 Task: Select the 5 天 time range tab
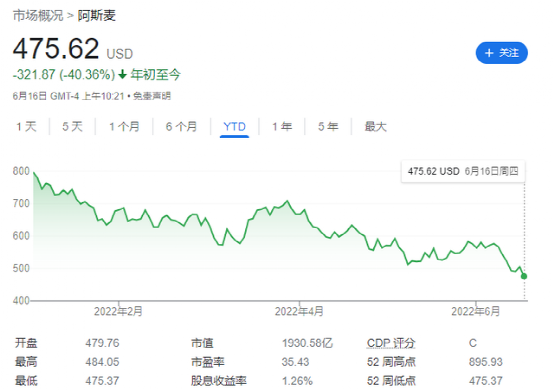coord(72,126)
